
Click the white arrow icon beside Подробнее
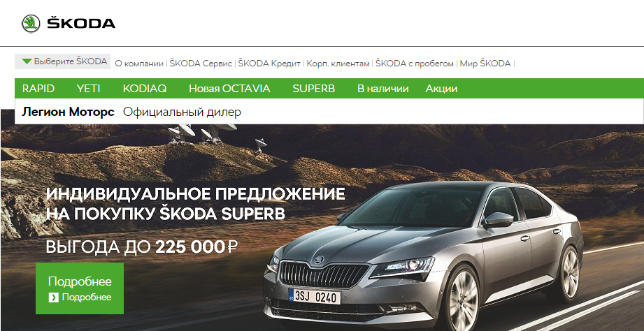tap(53, 297)
